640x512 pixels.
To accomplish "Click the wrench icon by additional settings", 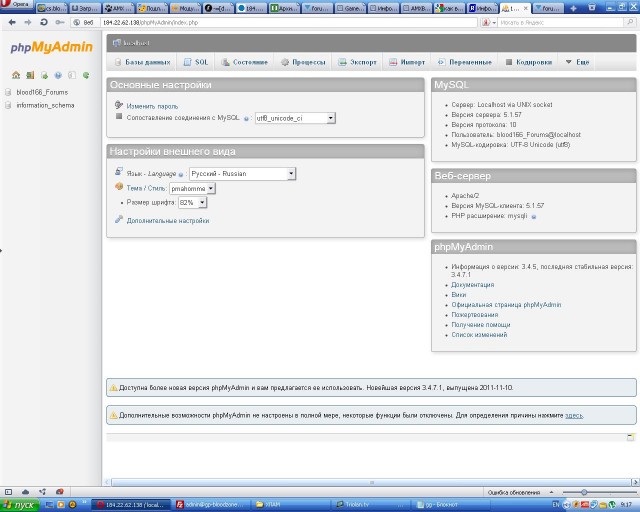I will coord(119,219).
